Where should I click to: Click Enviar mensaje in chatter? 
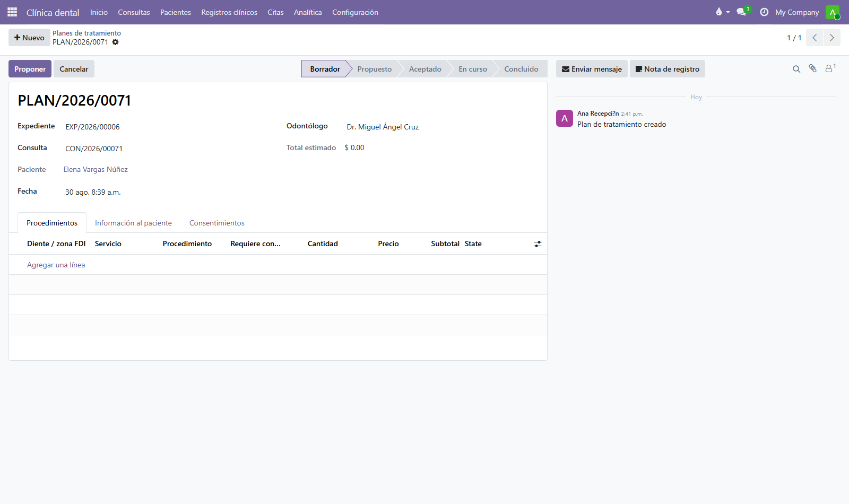coord(592,69)
